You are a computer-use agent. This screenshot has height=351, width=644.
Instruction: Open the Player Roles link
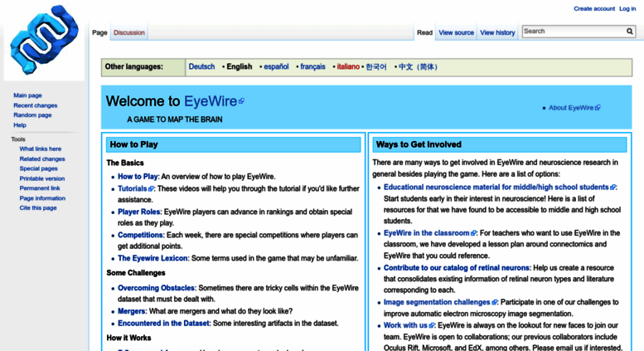coord(138,212)
